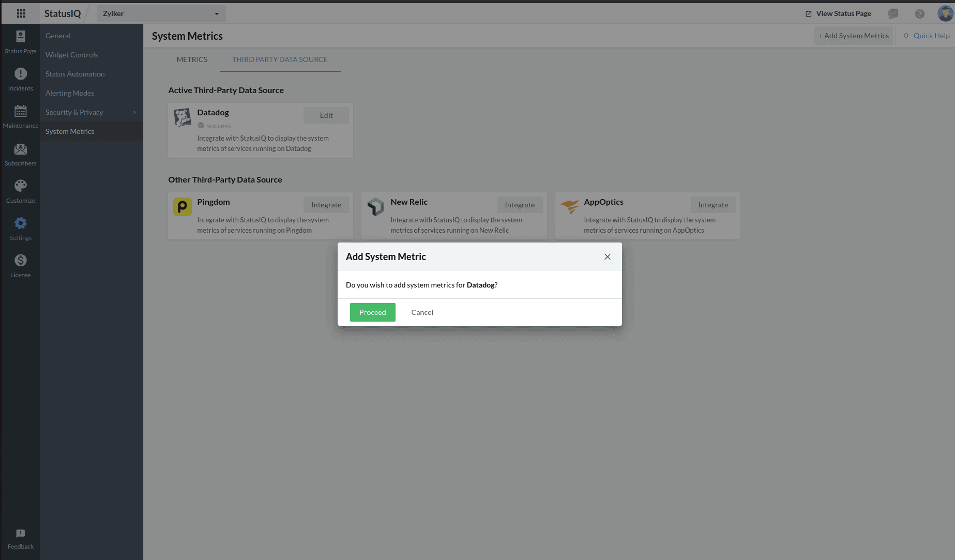The height and width of the screenshot is (560, 955).
Task: Select Status Automation in settings menu
Action: click(75, 74)
